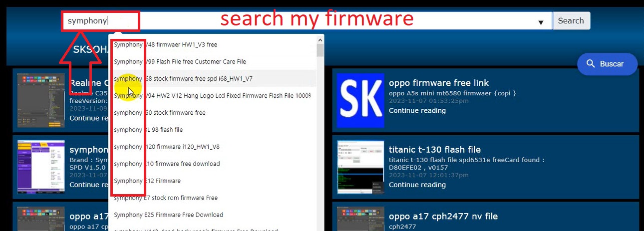Pick Symphony V94 HW2 V12 Hang Logo suggestion
This screenshot has height=231, width=644.
pyautogui.click(x=212, y=95)
